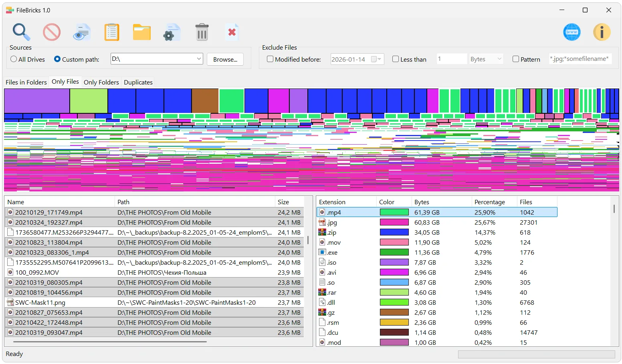The height and width of the screenshot is (364, 622).
Task: Click the red stop scan icon
Action: coord(52,32)
